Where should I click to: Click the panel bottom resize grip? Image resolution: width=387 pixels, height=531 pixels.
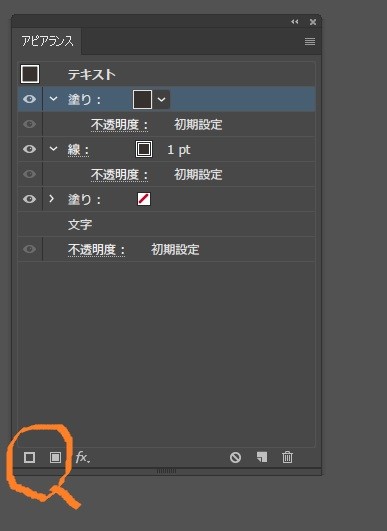coord(166,471)
